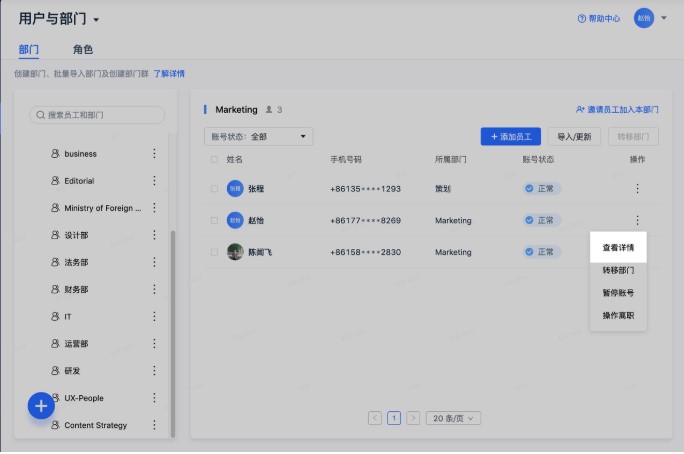The height and width of the screenshot is (454, 684).
Task: Open the 了解详情 link
Action: 169,74
